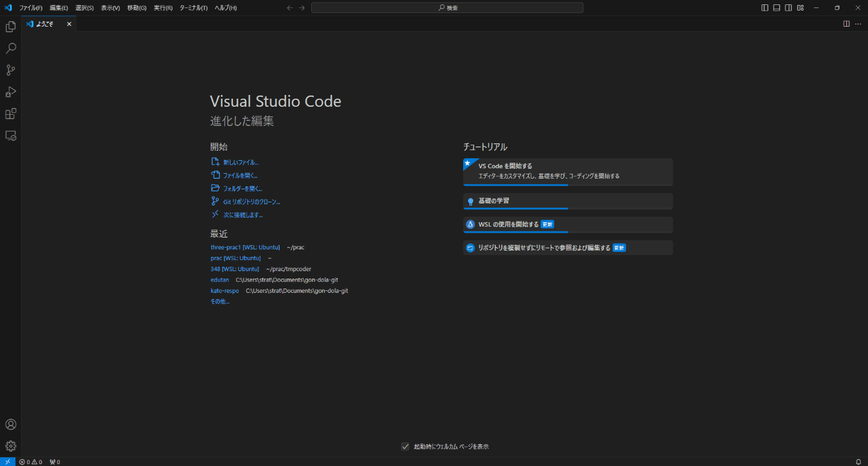Open the notifications bell

pyautogui.click(x=859, y=462)
